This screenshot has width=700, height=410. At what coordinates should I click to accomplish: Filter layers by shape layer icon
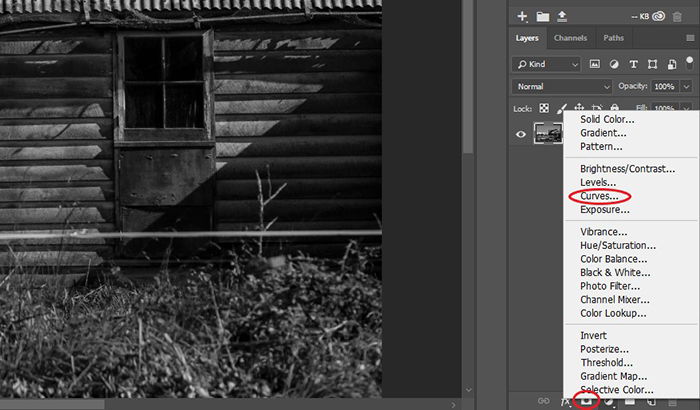tap(652, 64)
